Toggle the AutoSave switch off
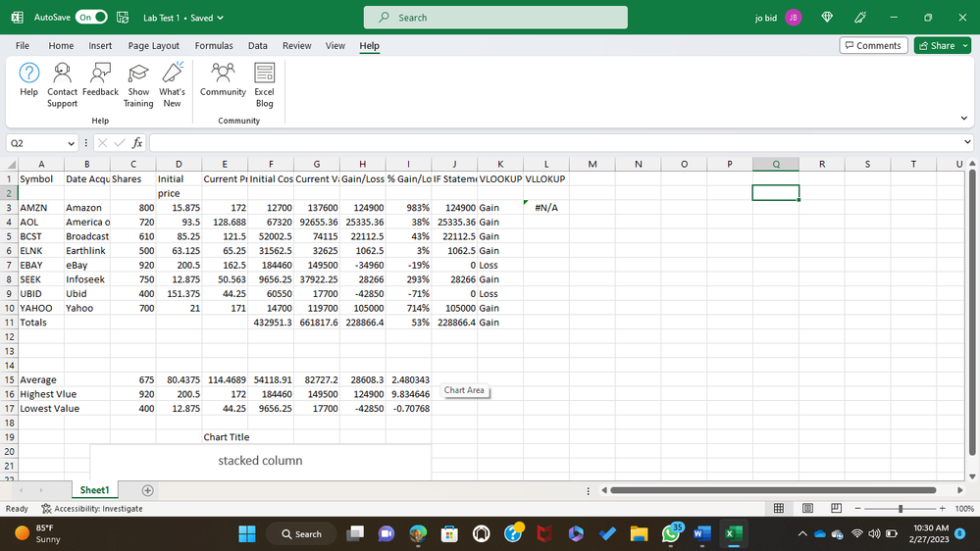Image resolution: width=980 pixels, height=551 pixels. [90, 18]
